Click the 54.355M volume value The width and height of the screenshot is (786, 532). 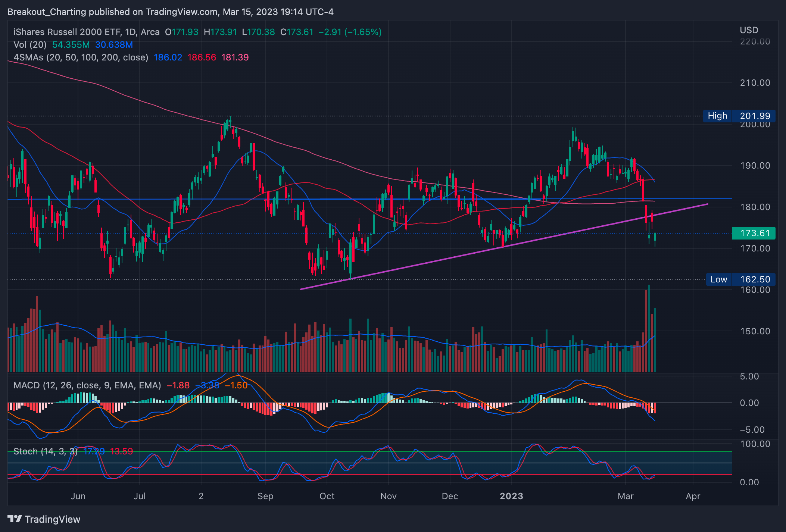[71, 45]
